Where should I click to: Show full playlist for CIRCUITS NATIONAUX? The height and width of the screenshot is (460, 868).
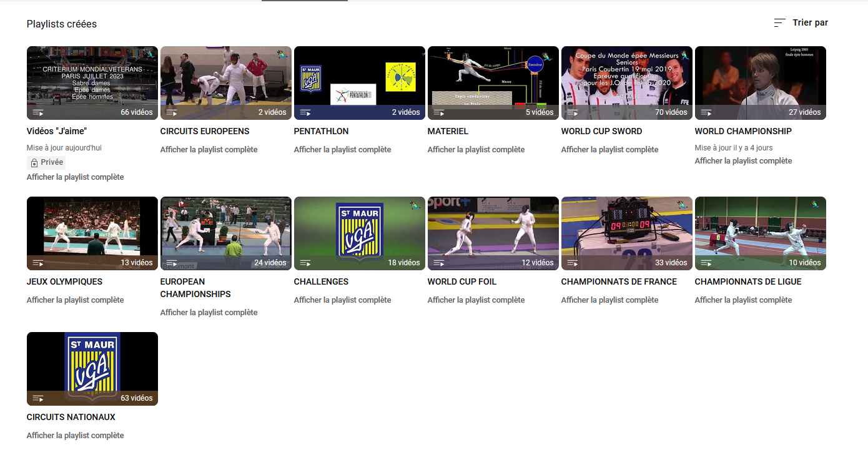[76, 436]
